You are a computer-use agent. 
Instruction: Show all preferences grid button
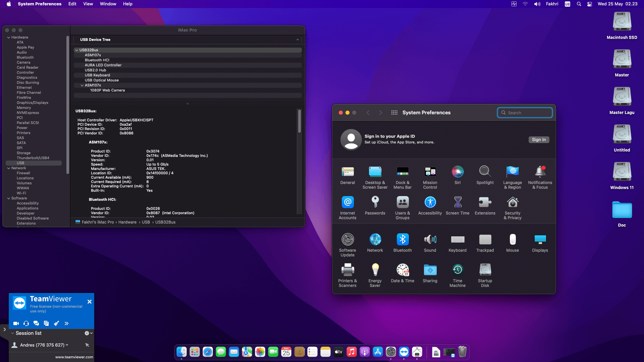pos(394,113)
